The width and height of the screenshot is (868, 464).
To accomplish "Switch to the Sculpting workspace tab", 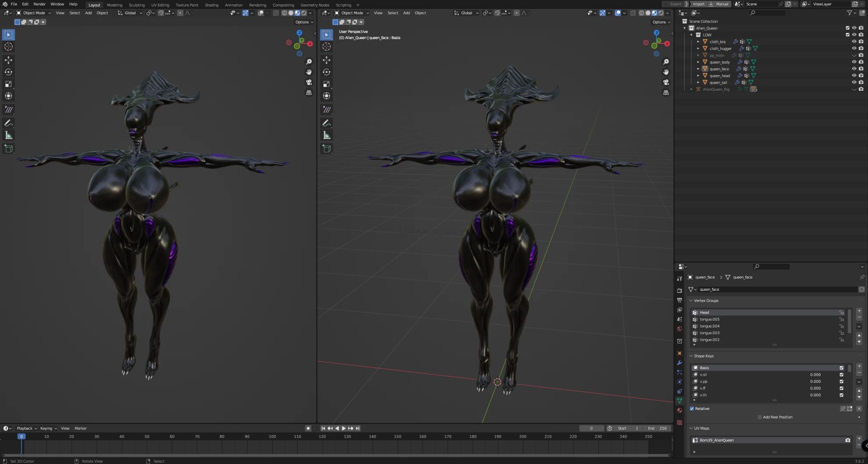I will click(136, 5).
